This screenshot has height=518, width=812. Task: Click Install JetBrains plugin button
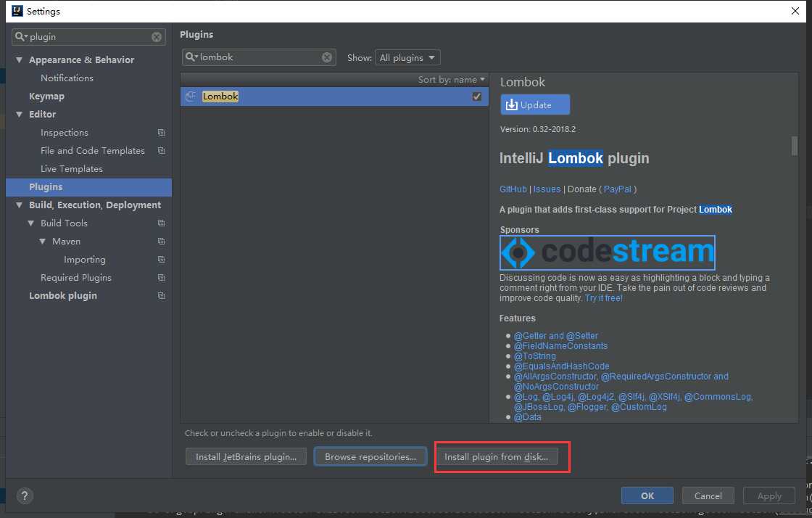(x=246, y=457)
